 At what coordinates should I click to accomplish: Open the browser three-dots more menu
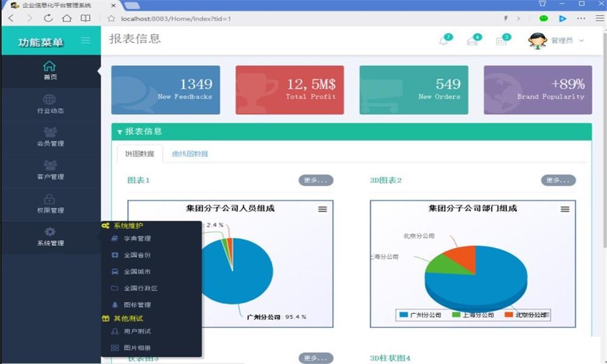pos(581,18)
